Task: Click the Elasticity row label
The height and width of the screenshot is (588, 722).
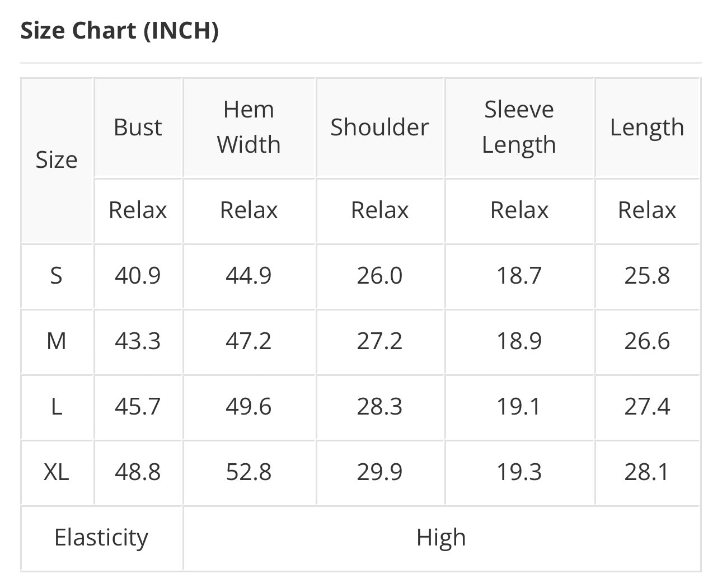Action: coord(101,538)
